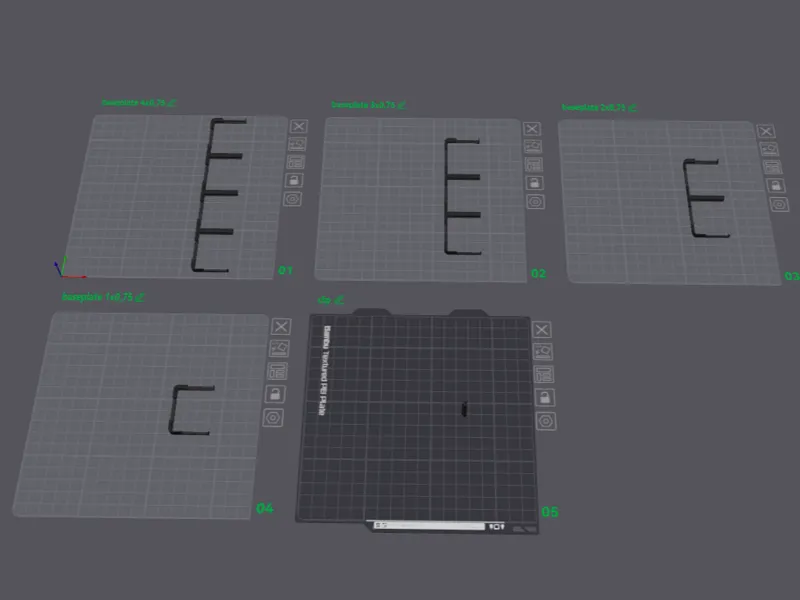Click the green 05 plate number
The width and height of the screenshot is (800, 600).
tap(550, 512)
